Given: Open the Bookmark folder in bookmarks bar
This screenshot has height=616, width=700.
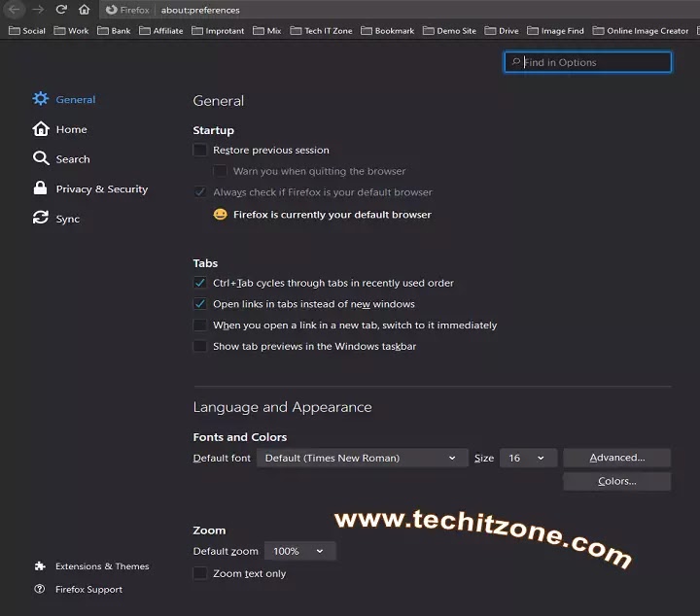Looking at the screenshot, I should coord(387,31).
